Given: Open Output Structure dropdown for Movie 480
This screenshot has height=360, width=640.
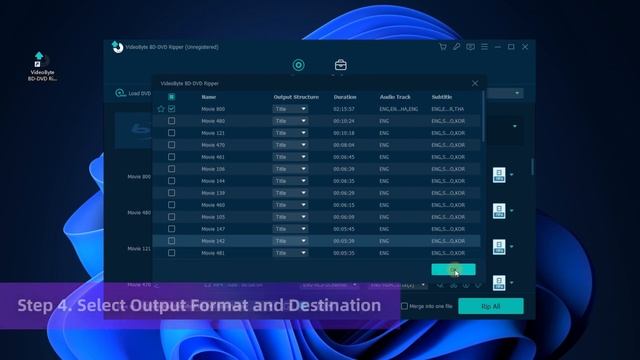Looking at the screenshot, I should click(290, 121).
